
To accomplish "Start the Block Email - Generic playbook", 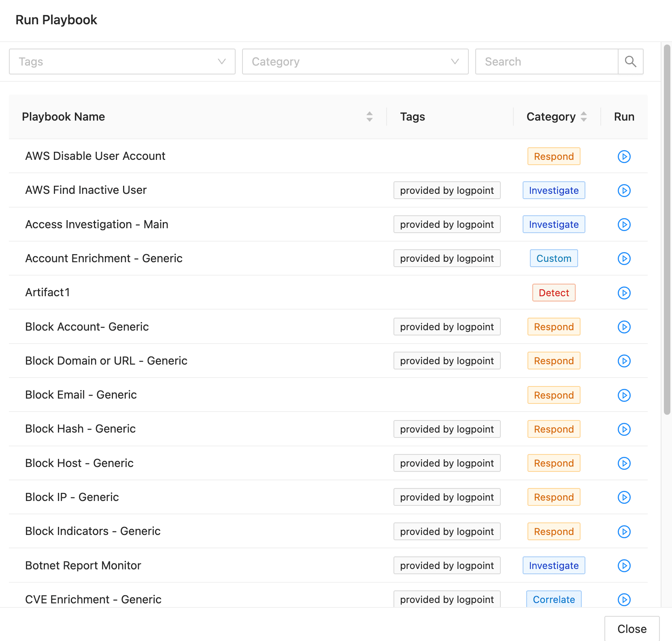I will (624, 395).
